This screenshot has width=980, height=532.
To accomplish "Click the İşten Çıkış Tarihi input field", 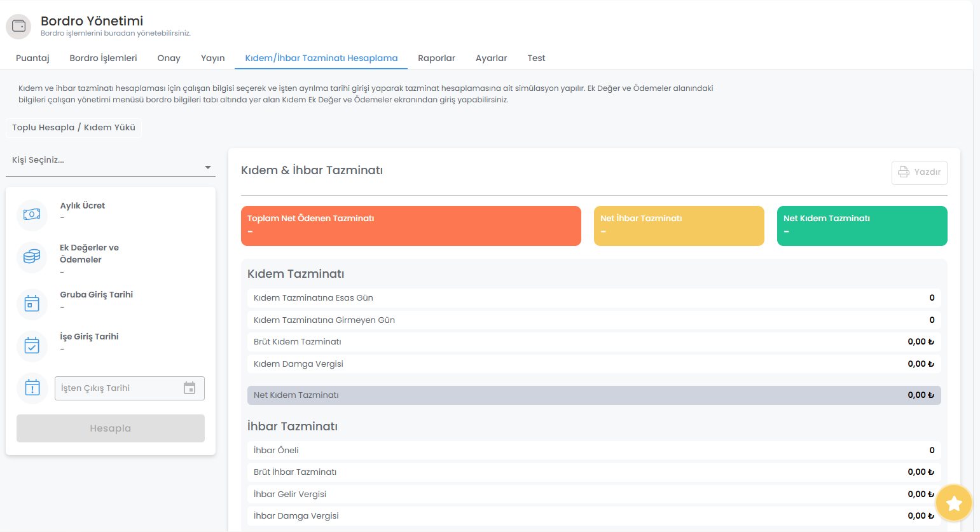I will 130,388.
